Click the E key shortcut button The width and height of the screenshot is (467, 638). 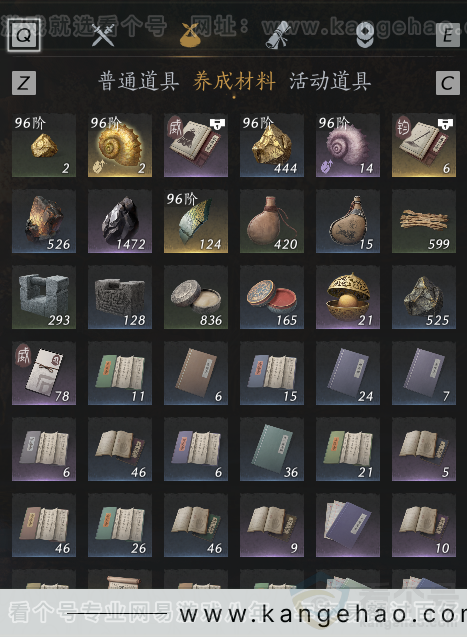coord(447,35)
